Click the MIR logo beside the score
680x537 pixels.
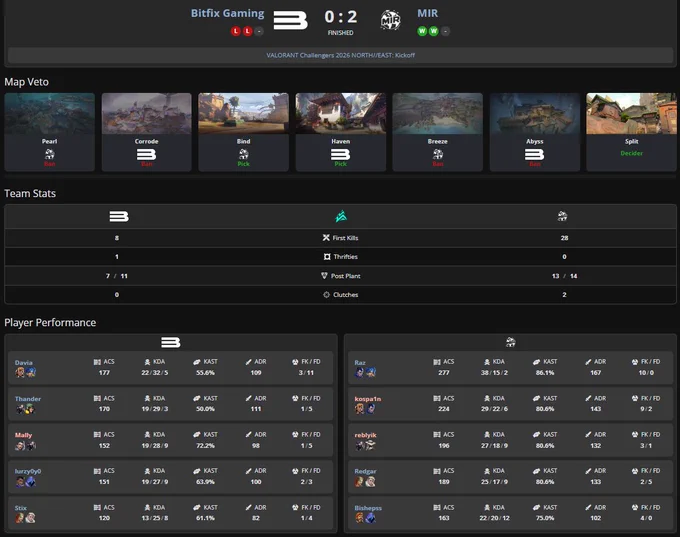click(x=390, y=20)
